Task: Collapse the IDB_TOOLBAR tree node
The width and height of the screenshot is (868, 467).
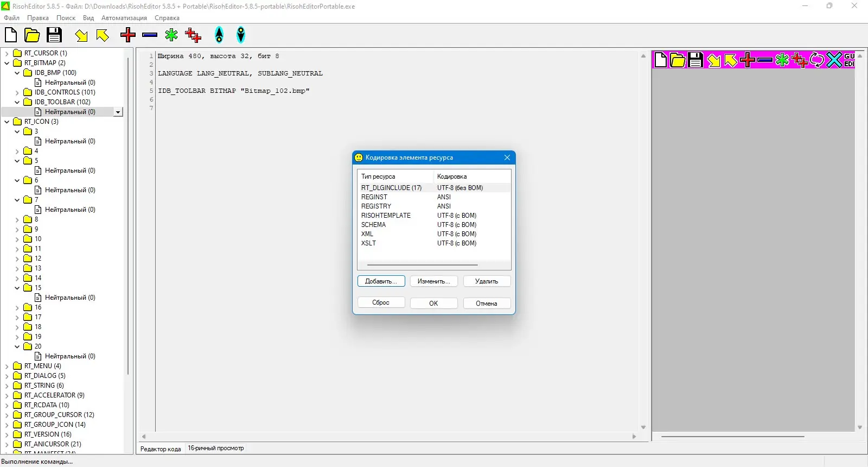Action: (17, 102)
